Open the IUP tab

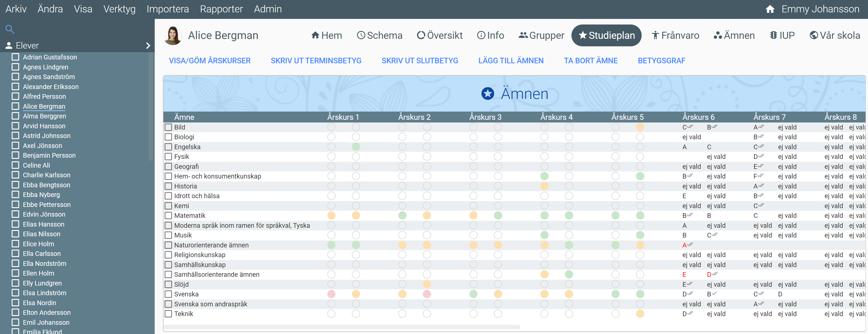(x=782, y=35)
